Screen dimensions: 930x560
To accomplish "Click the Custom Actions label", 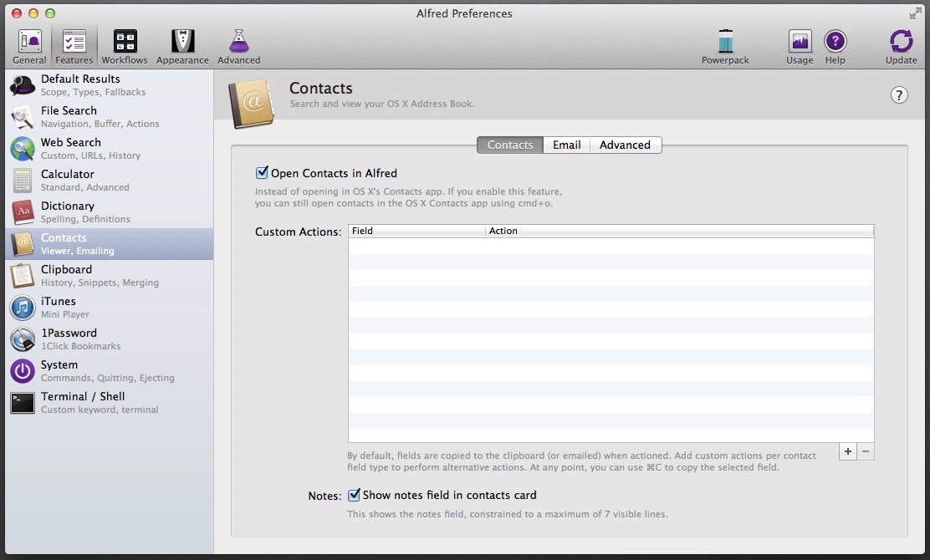I will (x=299, y=232).
